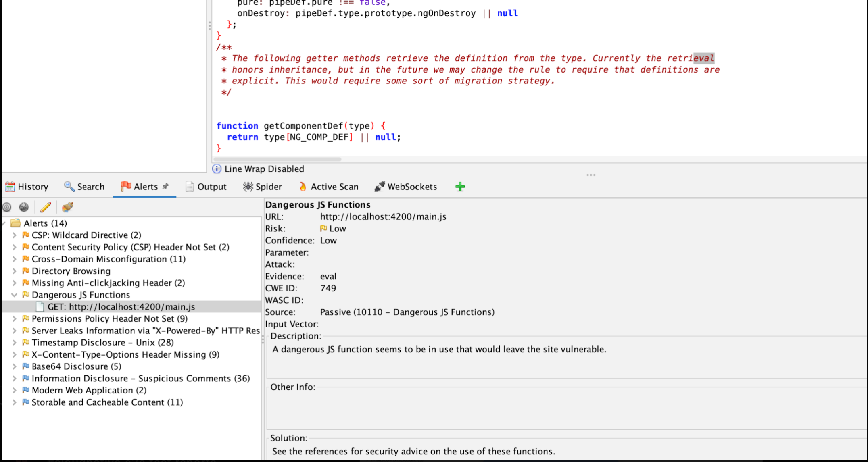Expand the Base64 Disclosure group

click(15, 366)
